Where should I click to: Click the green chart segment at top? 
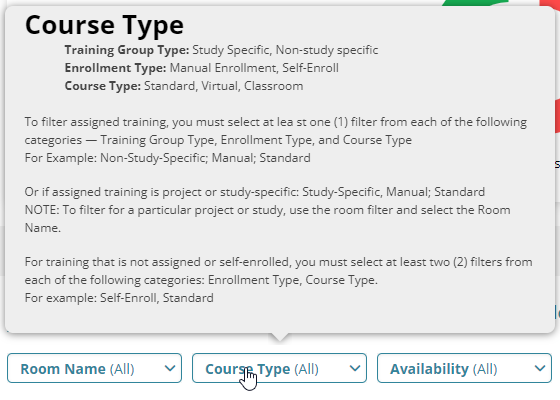pos(475,2)
